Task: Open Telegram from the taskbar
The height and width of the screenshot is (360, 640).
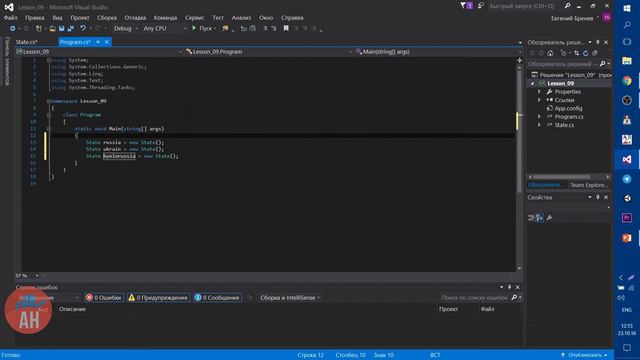Action: [627, 179]
